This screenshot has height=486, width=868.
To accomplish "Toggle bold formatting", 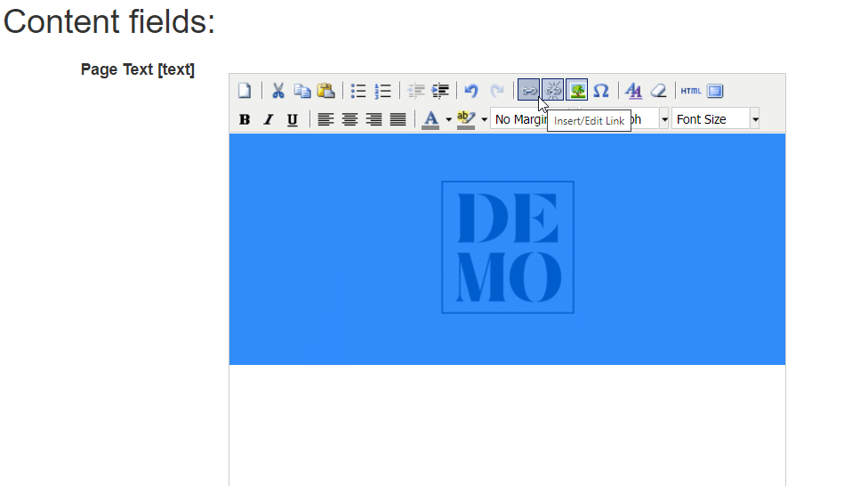I will pyautogui.click(x=244, y=119).
